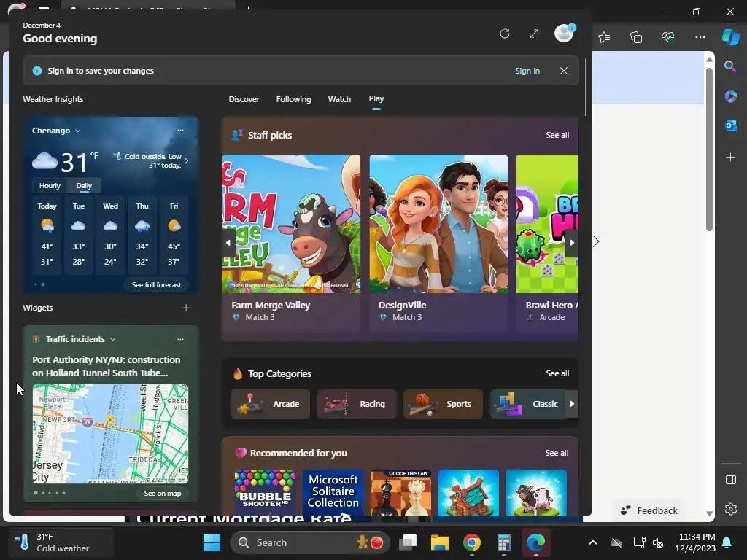Refresh the widgets board feed
Image resolution: width=747 pixels, height=560 pixels.
coord(505,34)
